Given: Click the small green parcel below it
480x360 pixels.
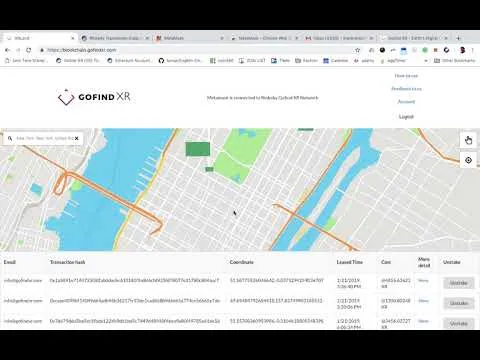Looking at the screenshot, I should (x=209, y=169).
